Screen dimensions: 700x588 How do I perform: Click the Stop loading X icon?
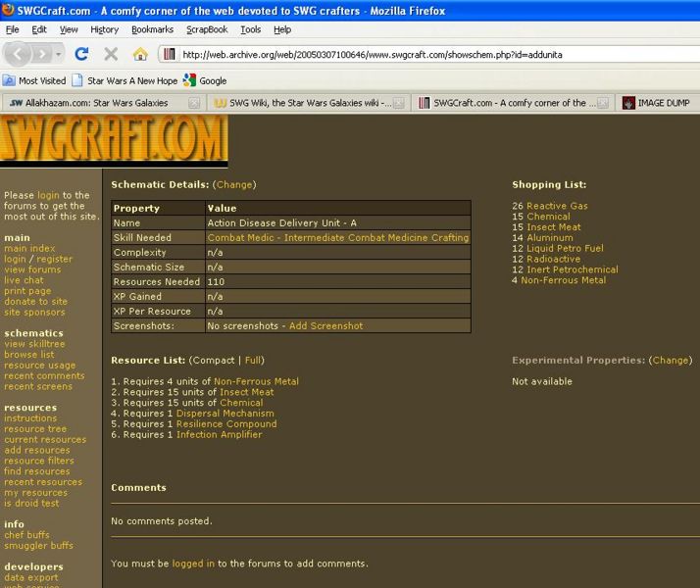pyautogui.click(x=111, y=54)
